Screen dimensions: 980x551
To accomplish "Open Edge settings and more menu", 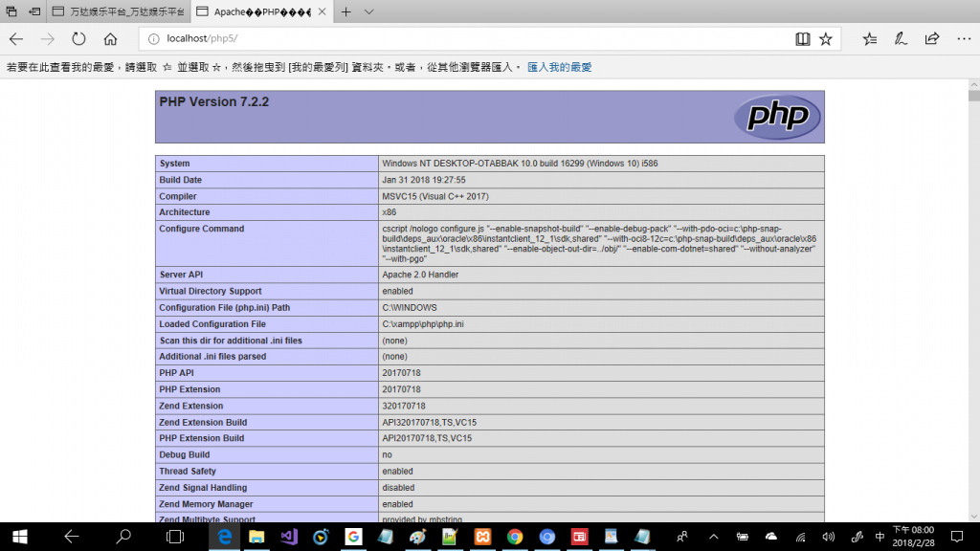I will (x=964, y=38).
